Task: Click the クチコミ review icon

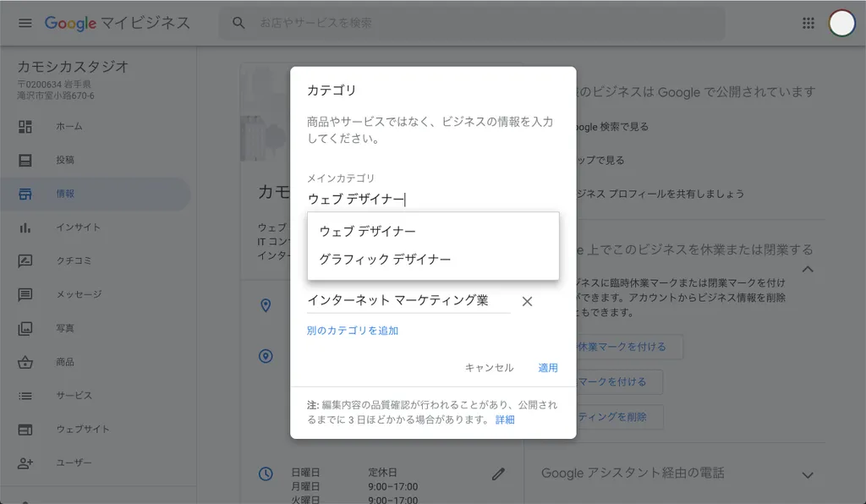Action: (x=25, y=261)
